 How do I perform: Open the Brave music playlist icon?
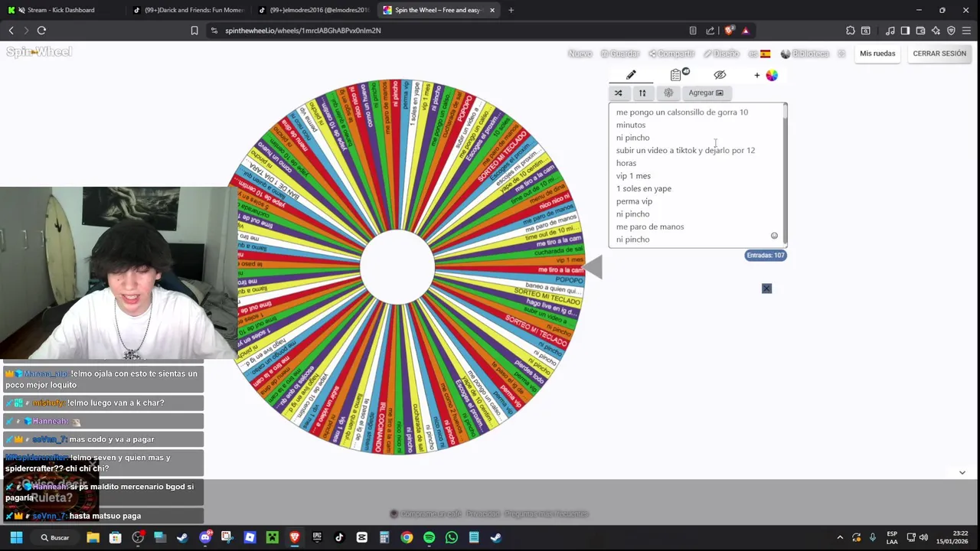890,31
